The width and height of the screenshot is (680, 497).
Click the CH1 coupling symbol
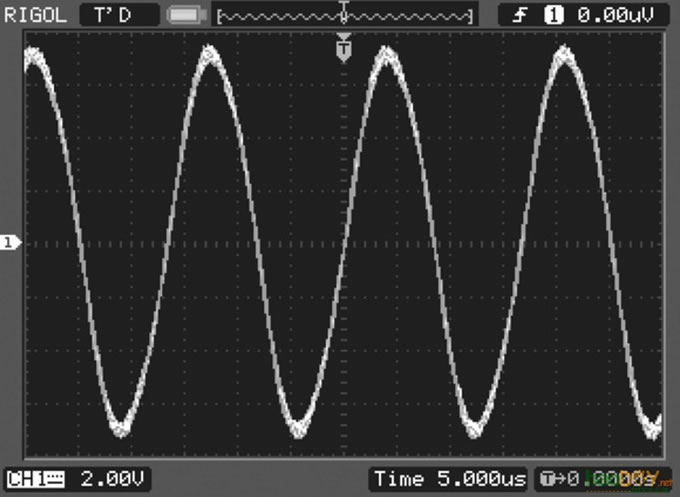55,479
